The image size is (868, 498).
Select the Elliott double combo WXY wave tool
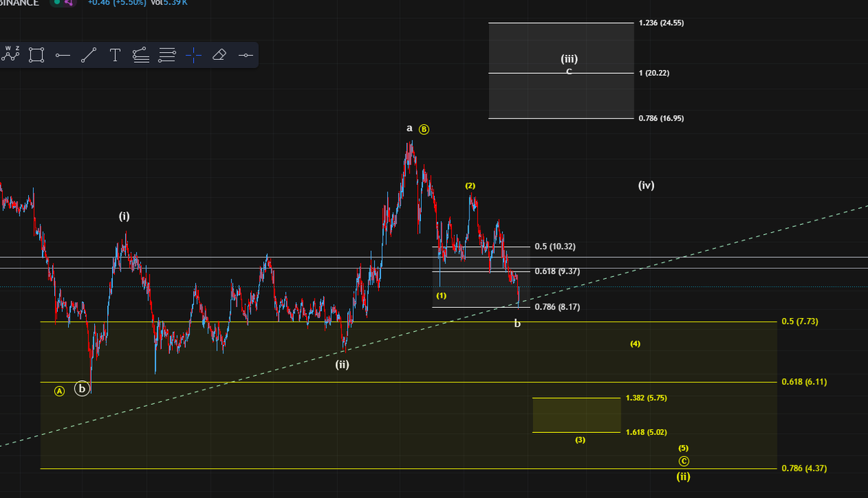[x=11, y=55]
